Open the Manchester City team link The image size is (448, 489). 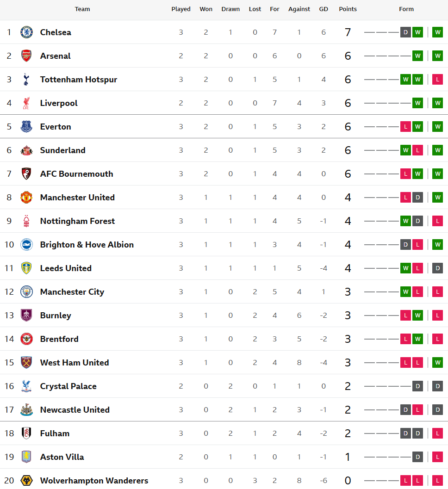point(72,292)
